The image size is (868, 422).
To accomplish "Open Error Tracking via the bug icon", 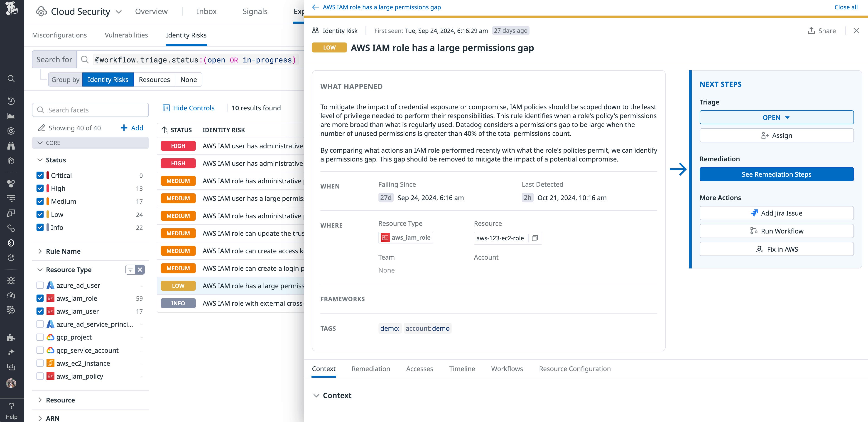I will point(11,280).
